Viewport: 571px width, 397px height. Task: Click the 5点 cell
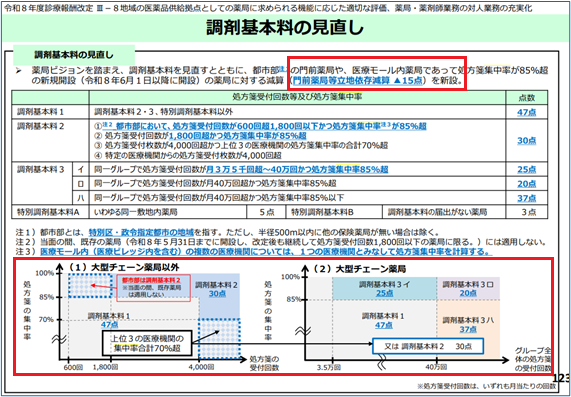266,212
